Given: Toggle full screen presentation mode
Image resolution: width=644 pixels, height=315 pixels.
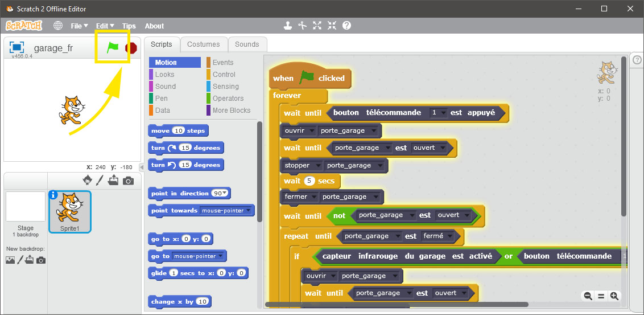Looking at the screenshot, I should tap(16, 47).
